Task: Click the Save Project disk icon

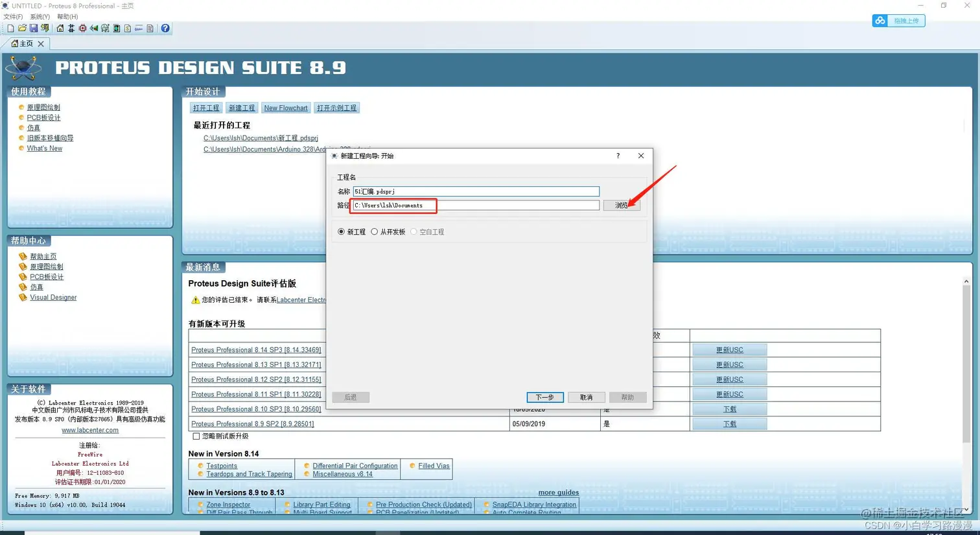Action: point(34,29)
